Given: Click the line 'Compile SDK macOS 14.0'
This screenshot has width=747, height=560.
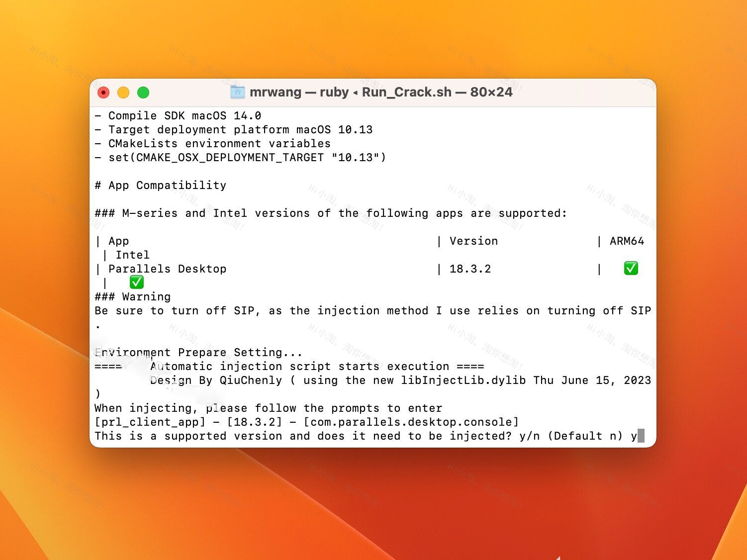Looking at the screenshot, I should [178, 116].
